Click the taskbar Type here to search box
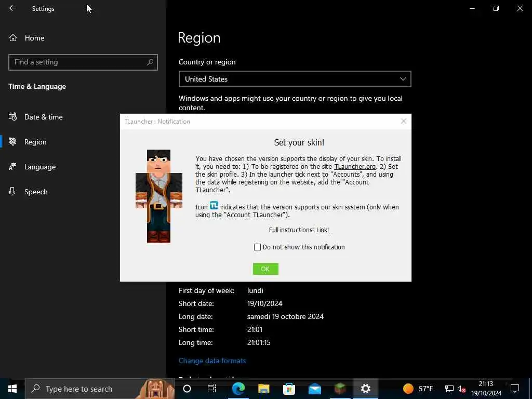Screen dimensions: 532x399 tap(100, 389)
